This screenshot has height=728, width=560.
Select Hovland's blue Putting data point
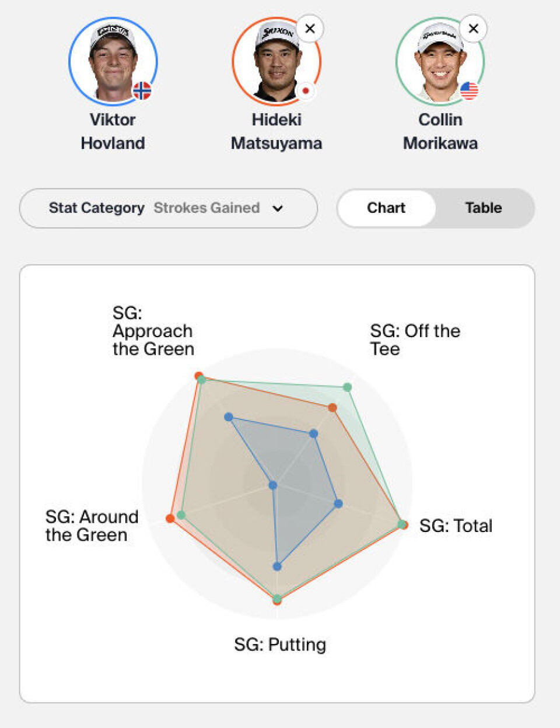pyautogui.click(x=278, y=566)
